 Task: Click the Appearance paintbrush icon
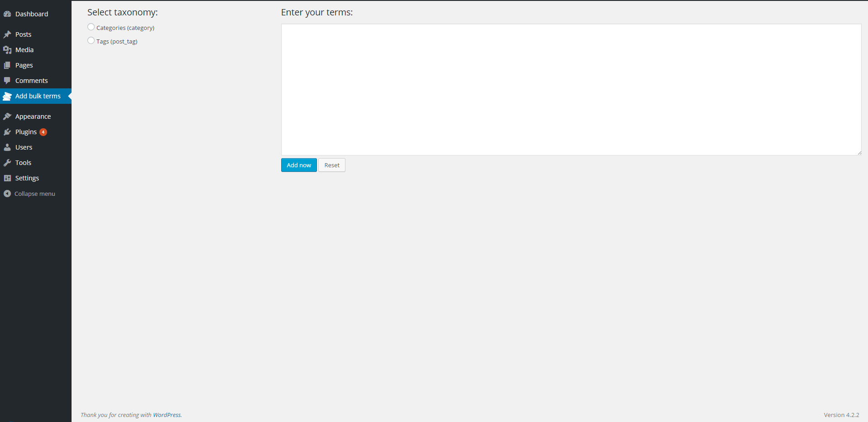(x=7, y=116)
